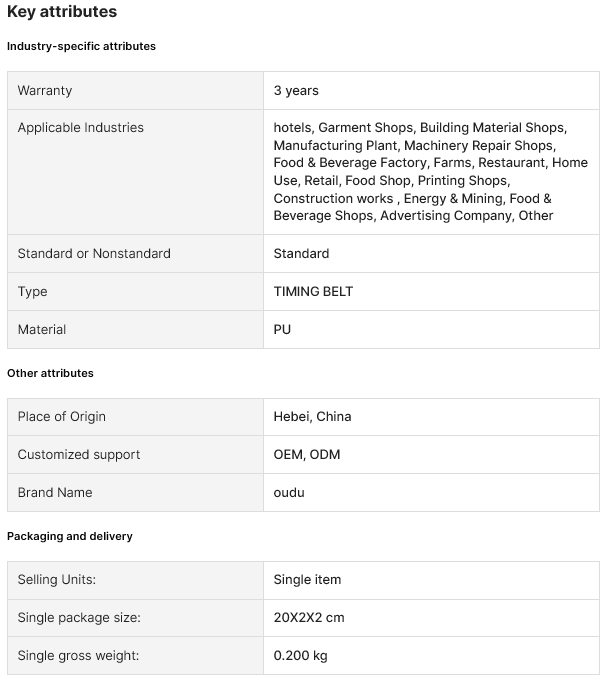Click the Key attributes heading
The image size is (606, 680).
point(62,12)
